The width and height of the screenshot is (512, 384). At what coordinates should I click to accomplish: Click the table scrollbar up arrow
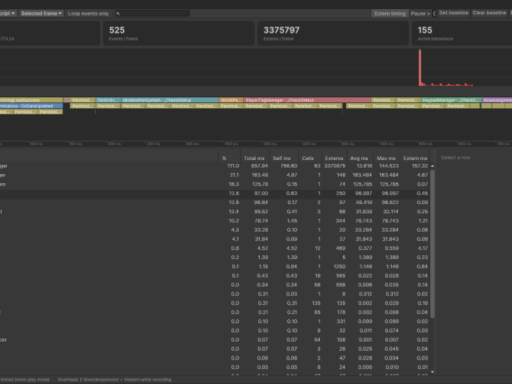coord(432,166)
